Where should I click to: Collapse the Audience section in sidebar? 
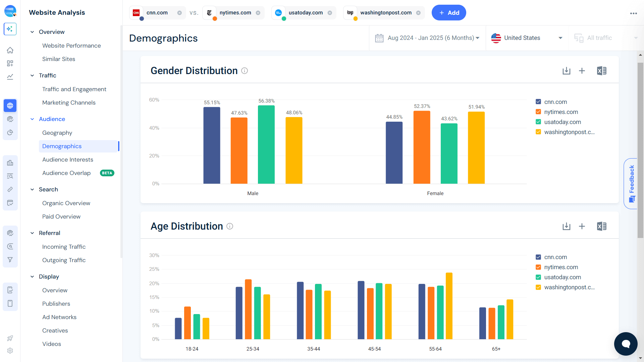click(32, 119)
